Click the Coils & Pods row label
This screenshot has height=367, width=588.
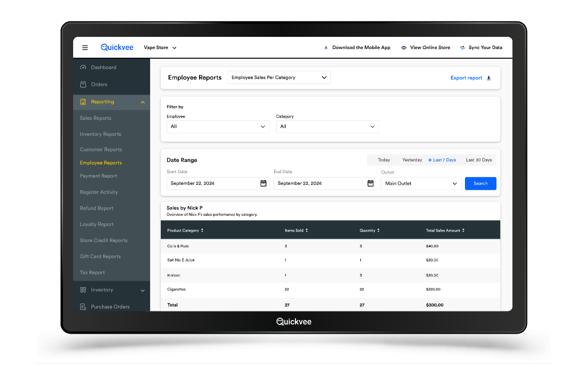[178, 246]
